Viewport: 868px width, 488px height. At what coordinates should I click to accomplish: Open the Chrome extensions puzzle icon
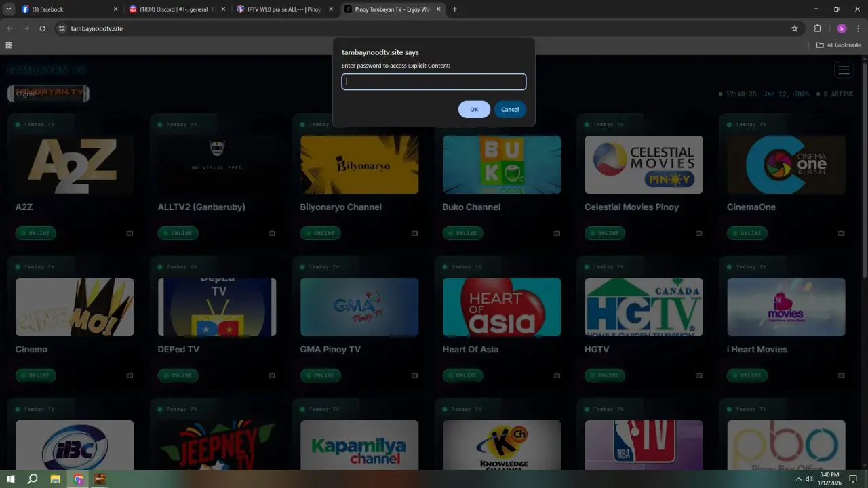pyautogui.click(x=817, y=28)
